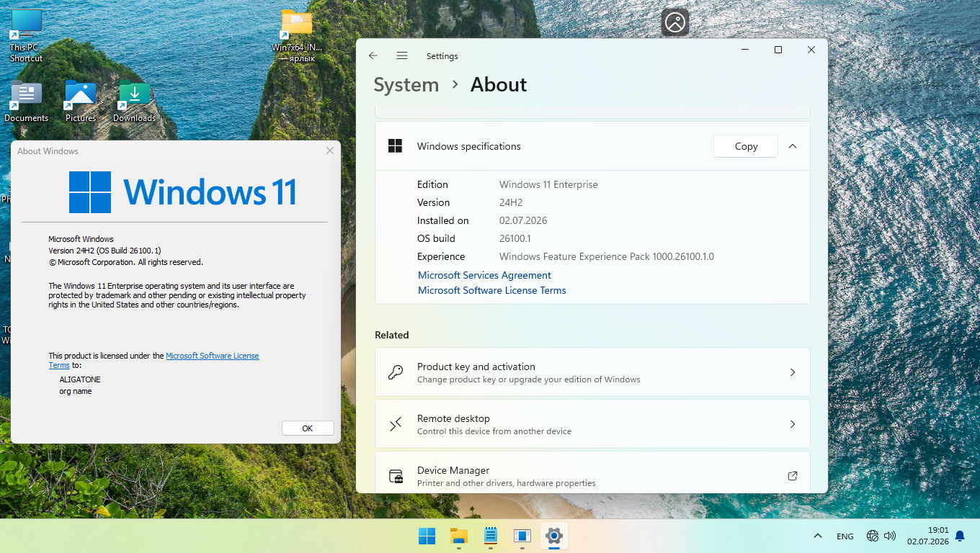Show hidden tray icons chevron
The height and width of the screenshot is (553, 980).
[818, 536]
